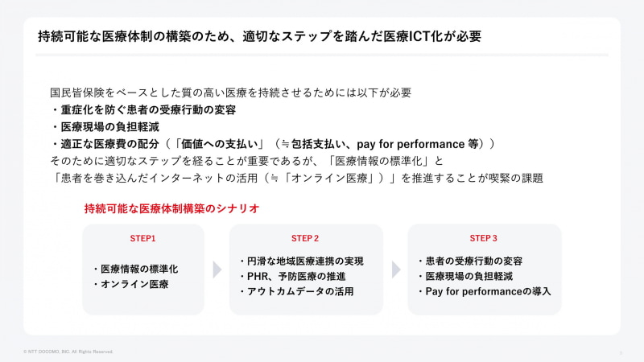Viewport: 644px width, 362px height.
Task: Click the NTT DOCOMO copyright footer
Action: click(x=68, y=352)
